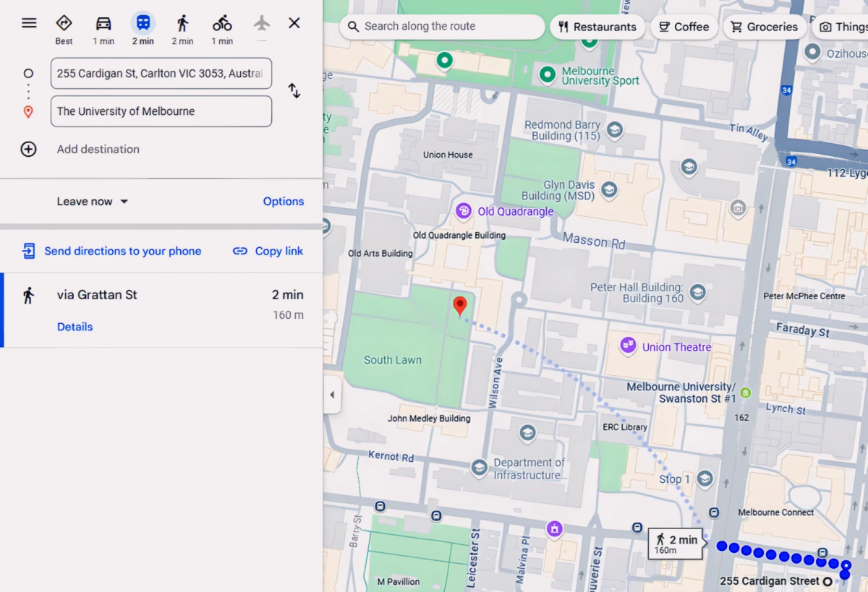
Task: Select the transit travel mode
Action: [143, 29]
